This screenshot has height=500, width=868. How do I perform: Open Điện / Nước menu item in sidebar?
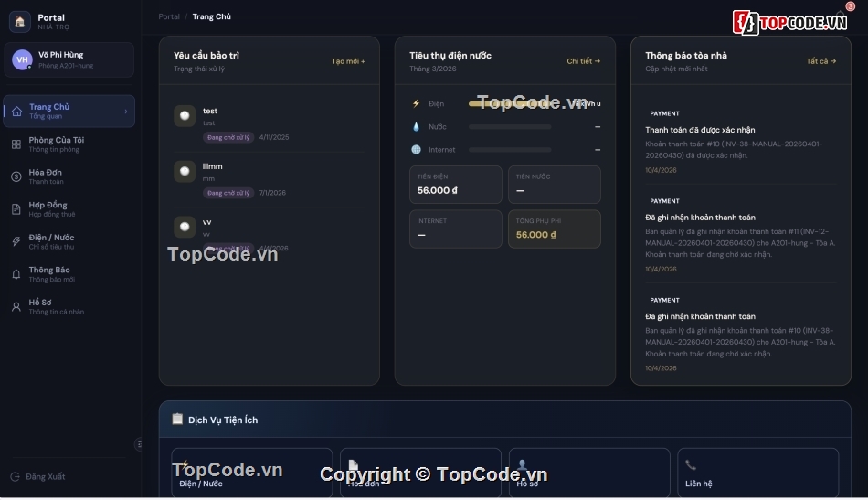[69, 241]
